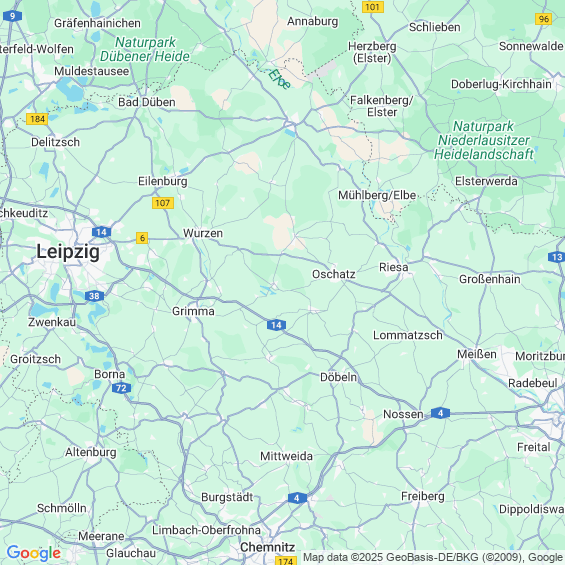Screen dimensions: 565x565
Task: Click the A4 shield east of Nossen
Action: [440, 413]
